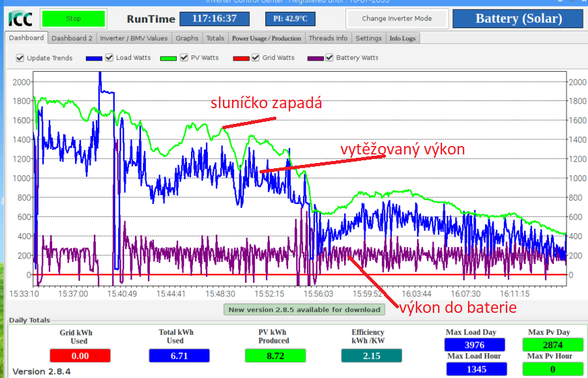The height and width of the screenshot is (378, 588).
Task: Select the Totals tab
Action: [215, 38]
